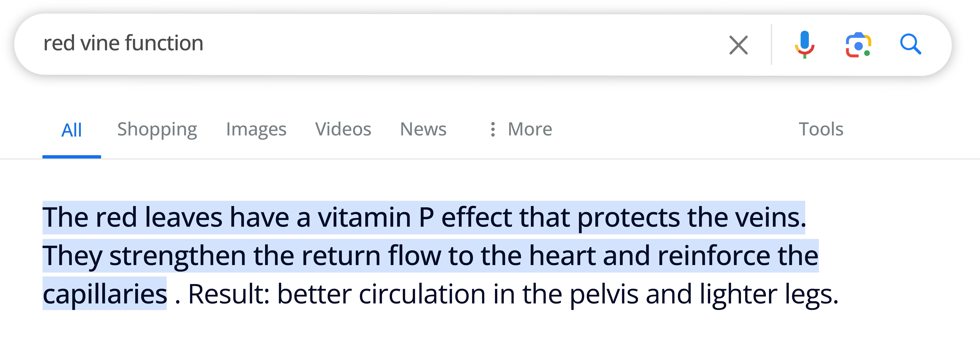Click the words "vitamin P" in the snippet

coord(376,218)
